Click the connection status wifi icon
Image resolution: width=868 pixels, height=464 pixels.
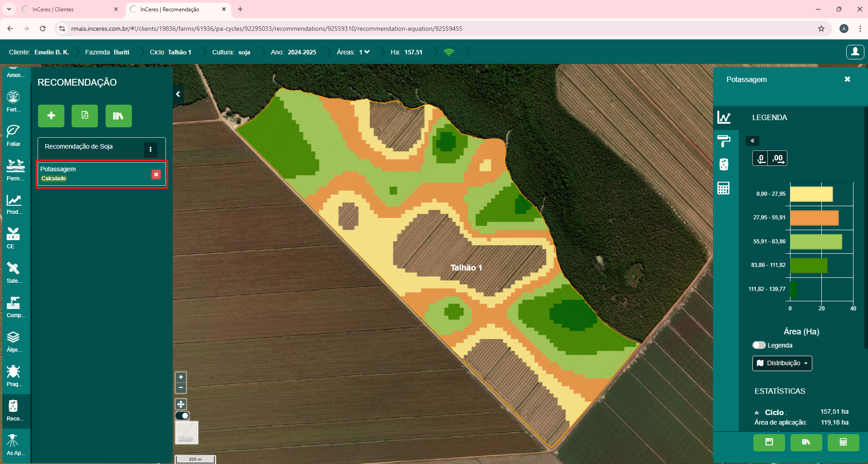(449, 52)
